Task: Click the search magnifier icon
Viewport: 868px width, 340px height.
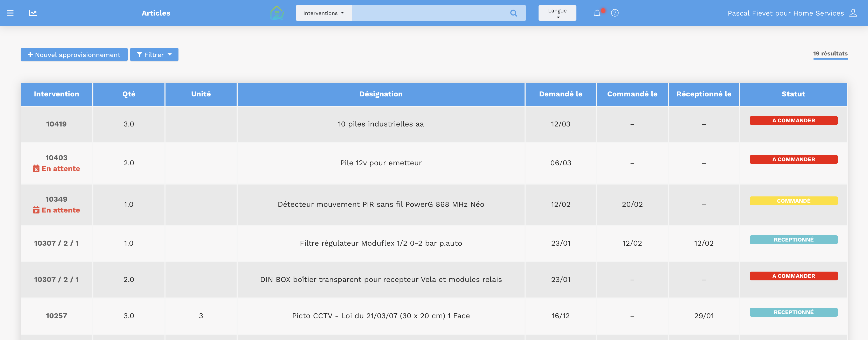Action: [x=513, y=13]
